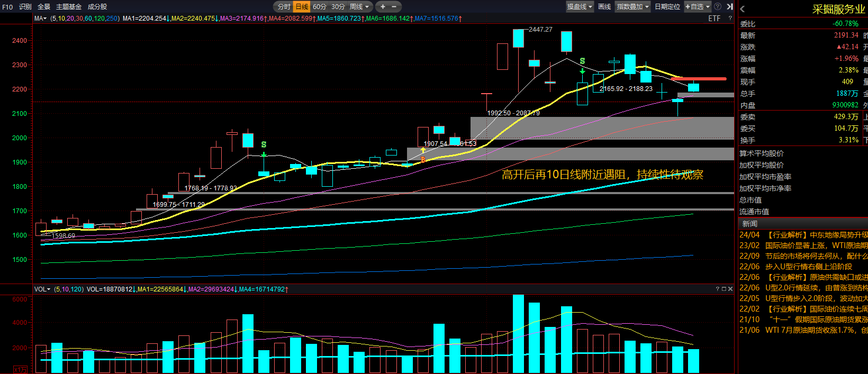The height and width of the screenshot is (374, 868).
Task: Switch to the 分时 intraday view
Action: point(284,7)
